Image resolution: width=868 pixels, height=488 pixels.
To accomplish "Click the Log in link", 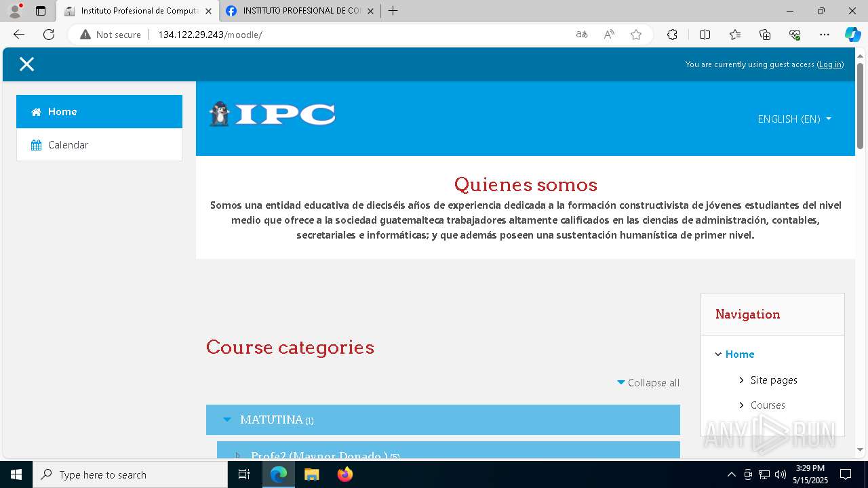I will pyautogui.click(x=830, y=64).
